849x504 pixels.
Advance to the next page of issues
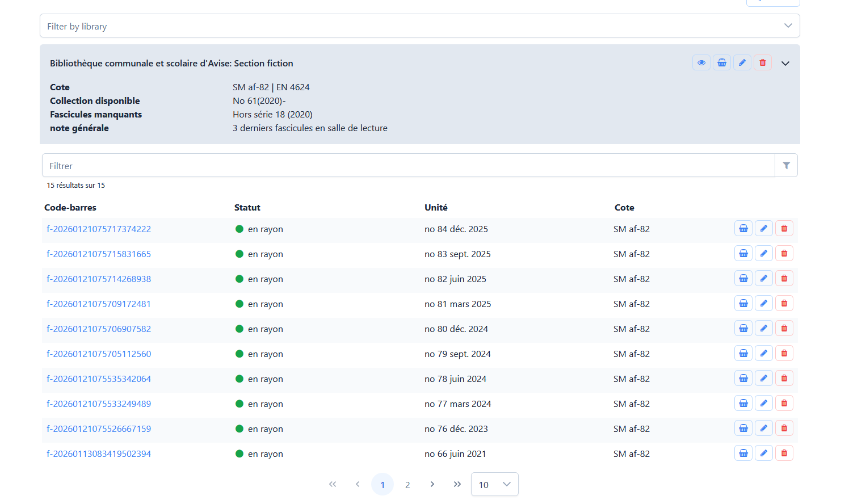432,484
